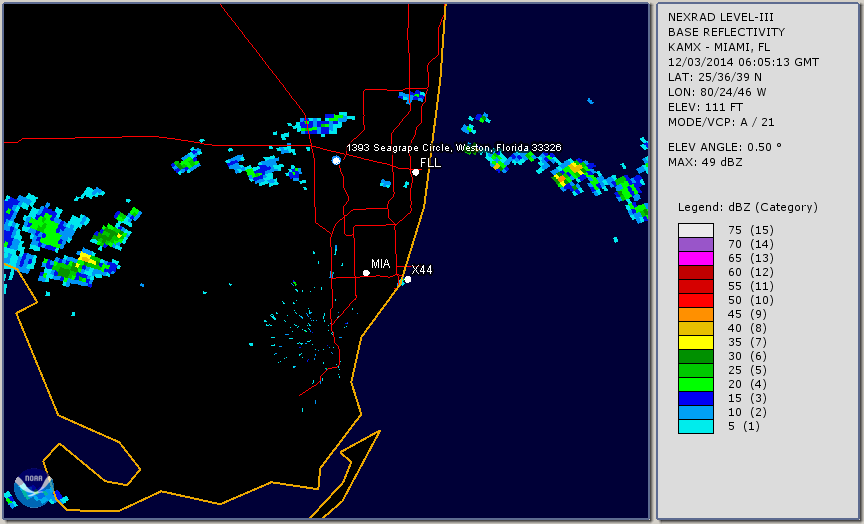Click the 'BASE REFLECTIVITY' product text

pyautogui.click(x=726, y=33)
